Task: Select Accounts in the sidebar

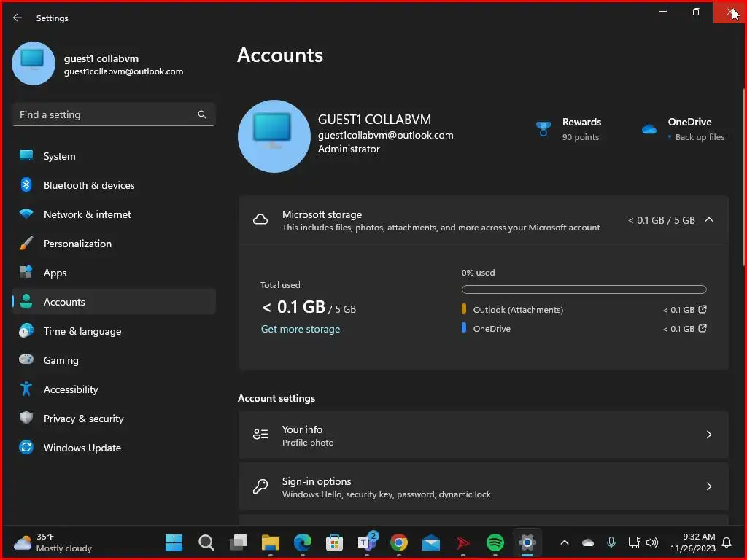Action: [x=114, y=302]
